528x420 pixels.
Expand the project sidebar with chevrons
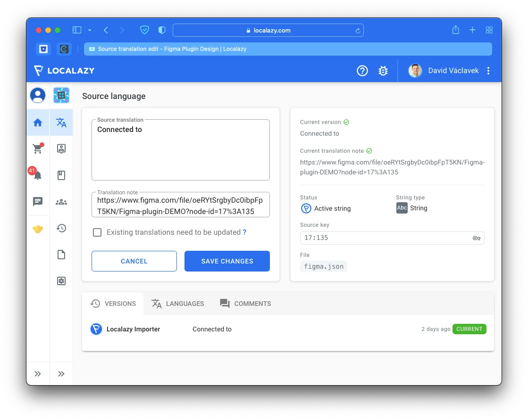[61, 374]
